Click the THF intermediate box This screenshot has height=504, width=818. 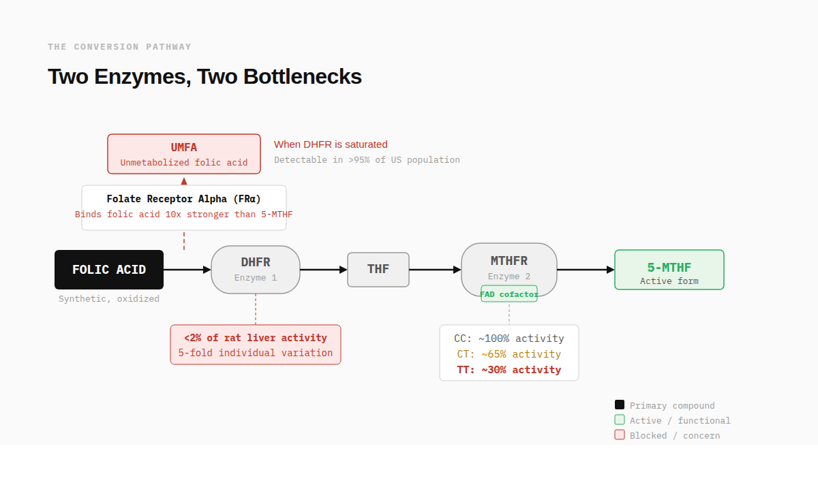378,270
